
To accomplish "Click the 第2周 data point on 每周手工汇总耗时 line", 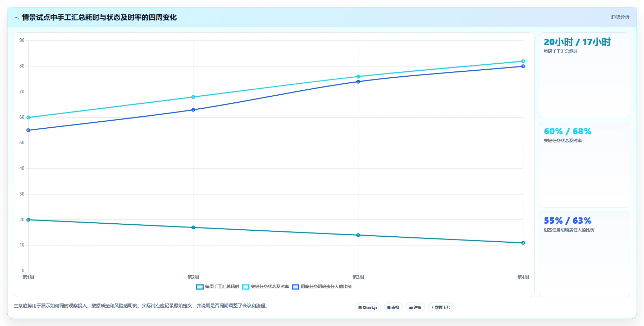I will pos(193,228).
